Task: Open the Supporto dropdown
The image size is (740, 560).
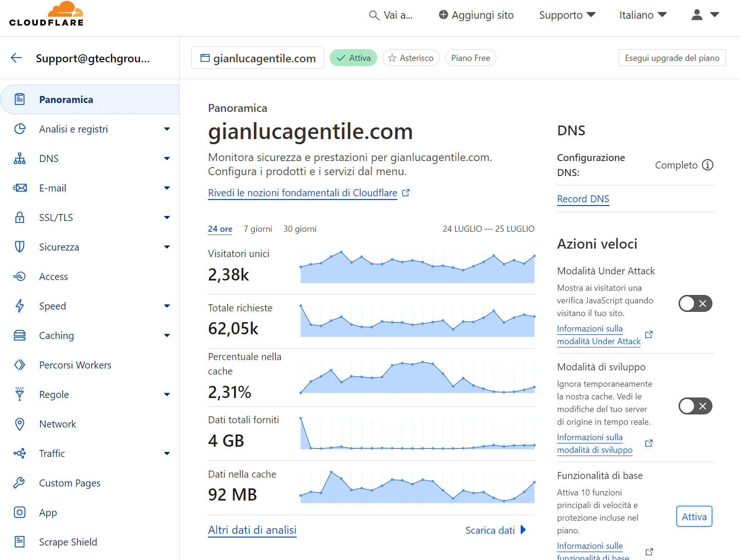Action: [x=567, y=15]
